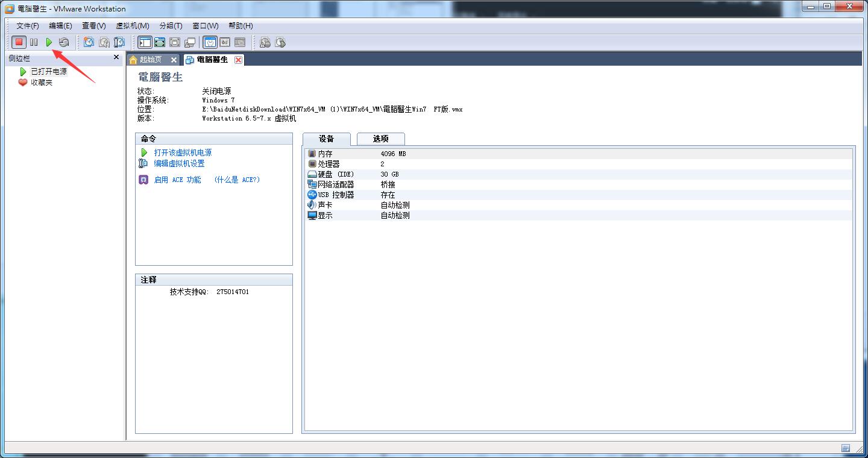Image resolution: width=868 pixels, height=458 pixels.
Task: Select the 设备 tab
Action: (x=327, y=139)
